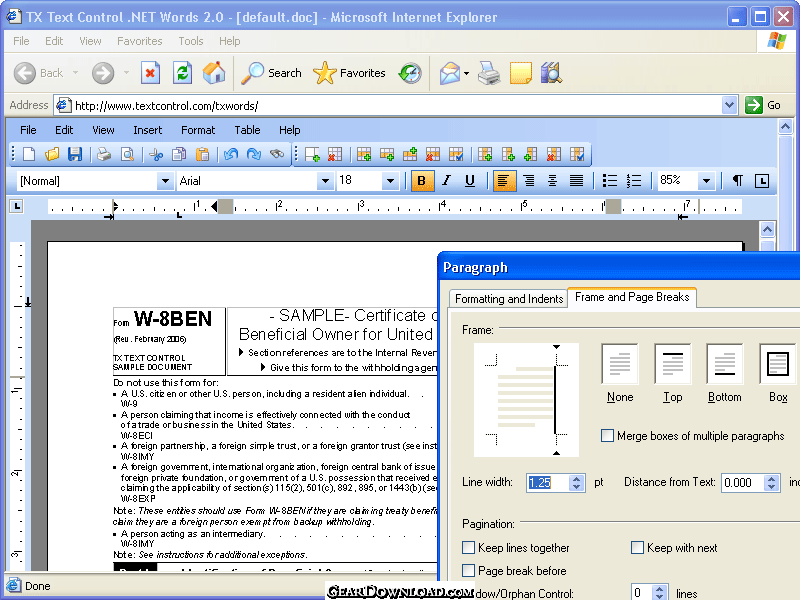
Task: Expand the IE address bar dropdown
Action: point(730,105)
